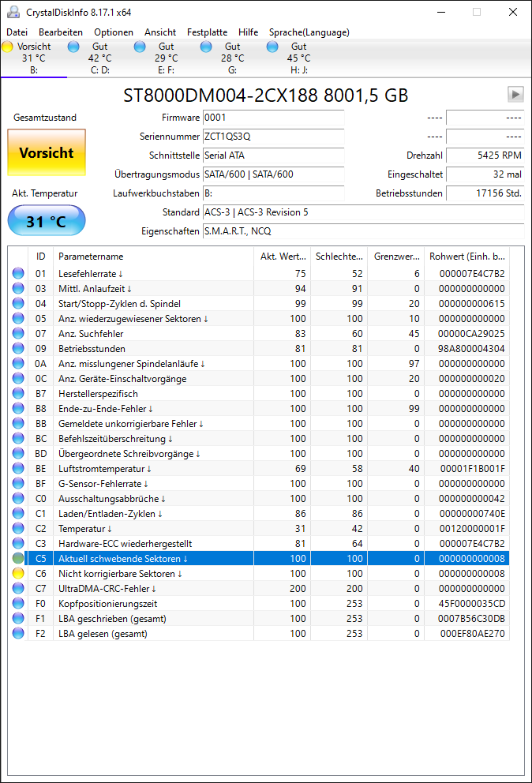Open the Bearbeiten menu
Image resolution: width=532 pixels, height=783 pixels.
[61, 32]
